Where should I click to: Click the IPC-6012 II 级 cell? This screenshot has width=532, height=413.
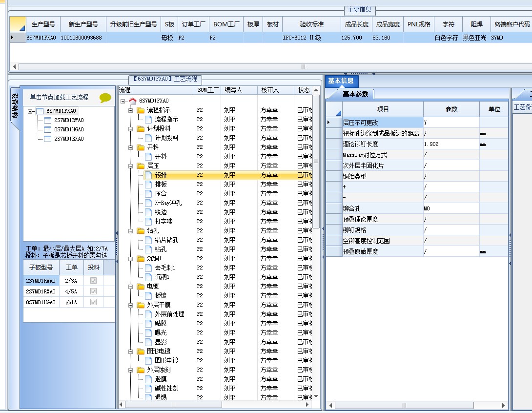311,38
